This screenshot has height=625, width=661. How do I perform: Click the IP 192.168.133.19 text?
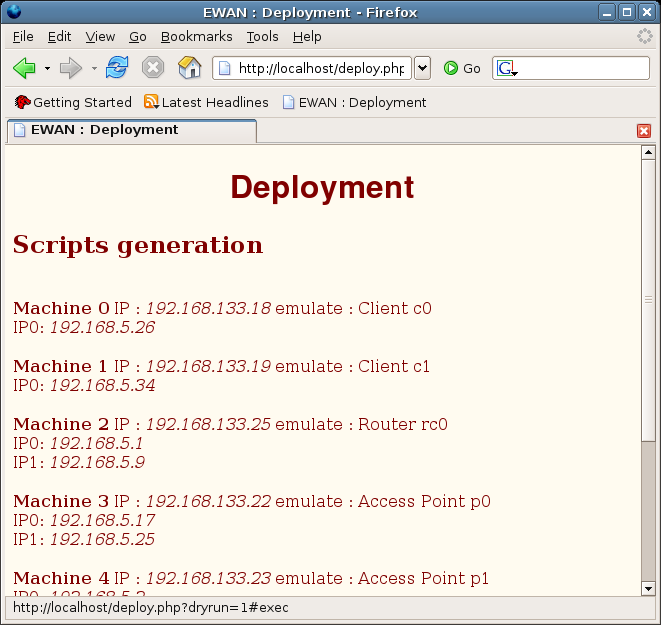point(209,366)
